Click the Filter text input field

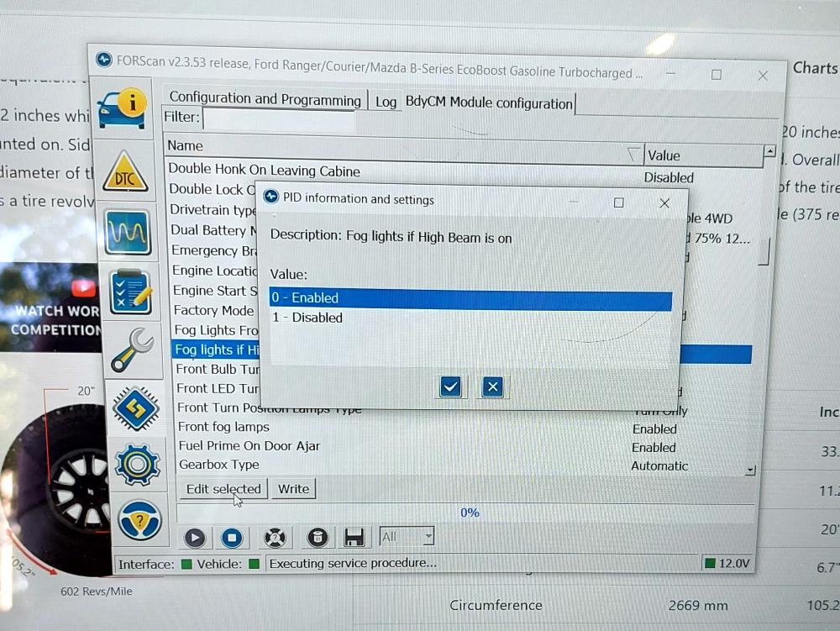(x=279, y=119)
